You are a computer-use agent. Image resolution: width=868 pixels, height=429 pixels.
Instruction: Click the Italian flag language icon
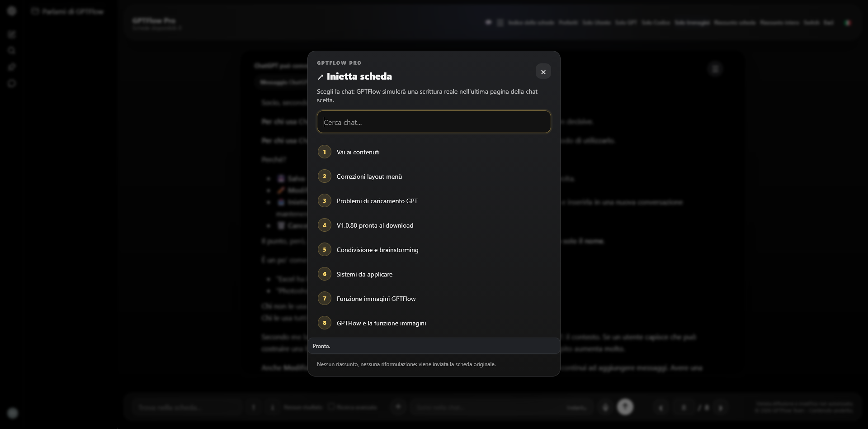click(x=848, y=23)
